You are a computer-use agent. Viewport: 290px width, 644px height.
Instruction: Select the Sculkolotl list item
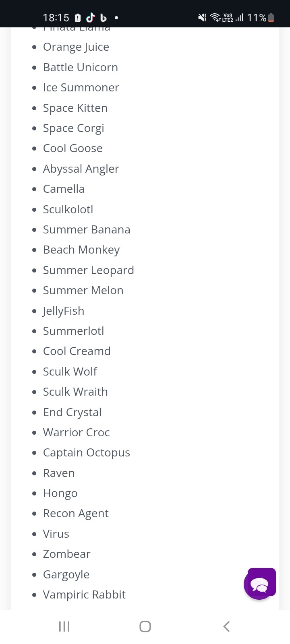coord(68,209)
